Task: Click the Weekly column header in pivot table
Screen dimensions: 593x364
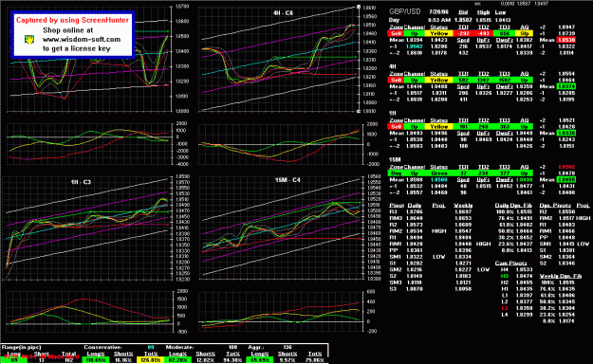Action: click(x=463, y=206)
